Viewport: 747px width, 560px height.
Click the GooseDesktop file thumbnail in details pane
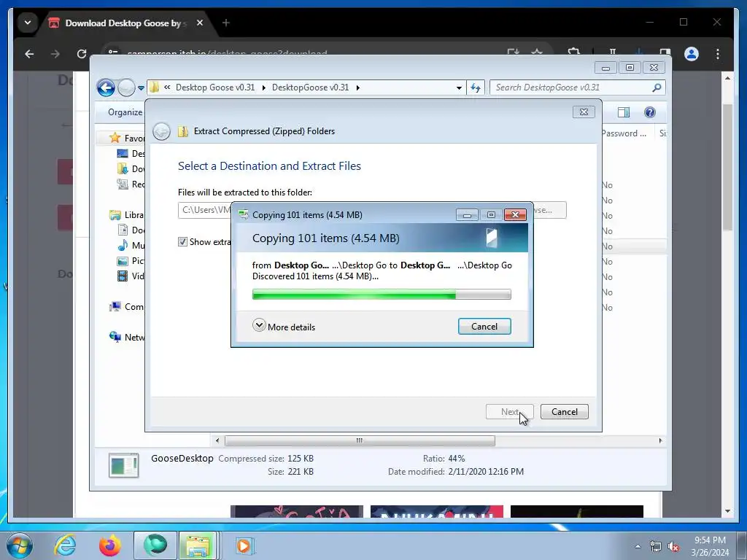coord(123,465)
